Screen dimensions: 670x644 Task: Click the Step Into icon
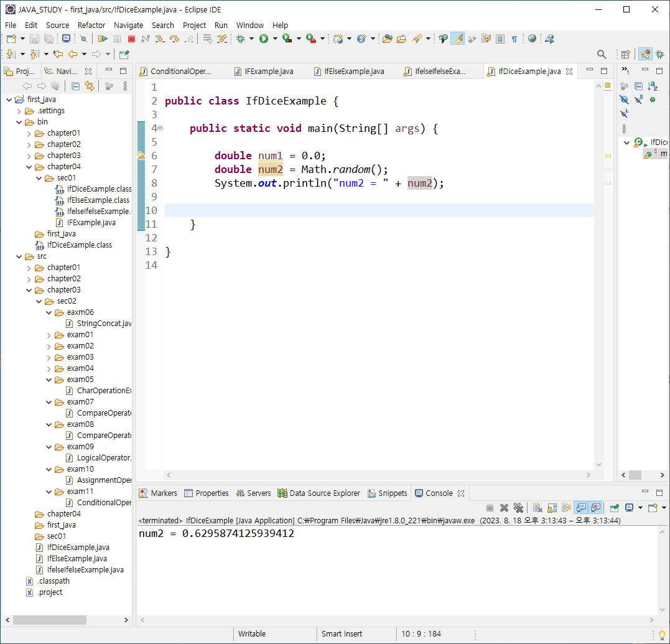pos(160,39)
